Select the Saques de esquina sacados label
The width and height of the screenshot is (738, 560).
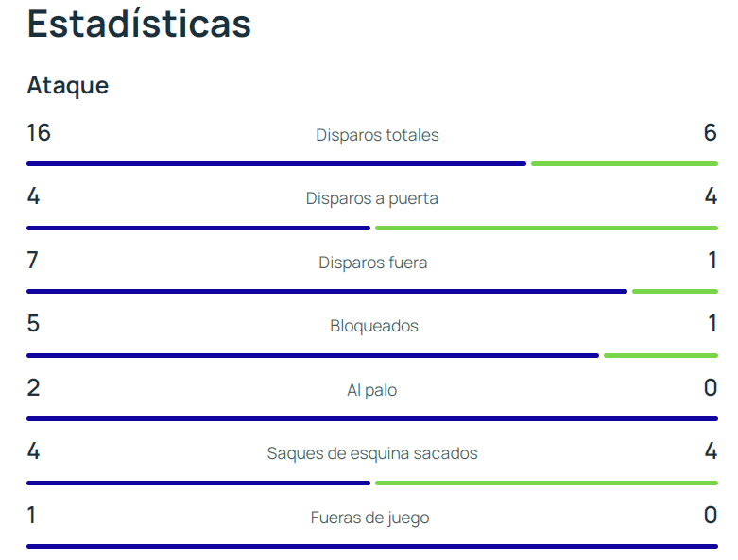click(372, 453)
